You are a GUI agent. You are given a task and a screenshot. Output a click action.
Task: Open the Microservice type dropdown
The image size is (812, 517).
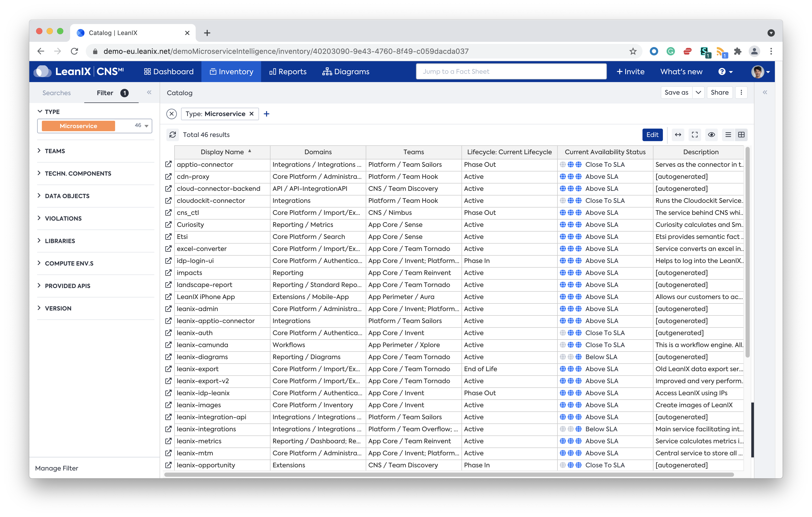click(146, 126)
